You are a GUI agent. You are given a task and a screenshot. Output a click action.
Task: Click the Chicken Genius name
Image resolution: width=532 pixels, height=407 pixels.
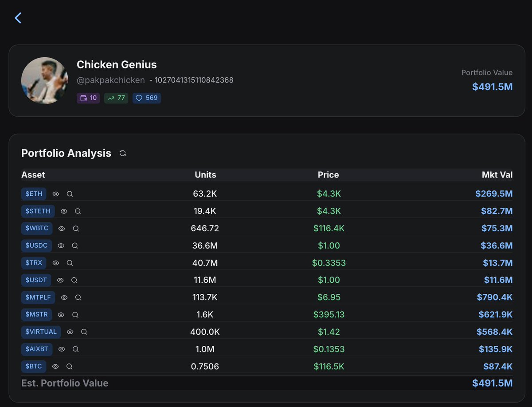pos(117,64)
